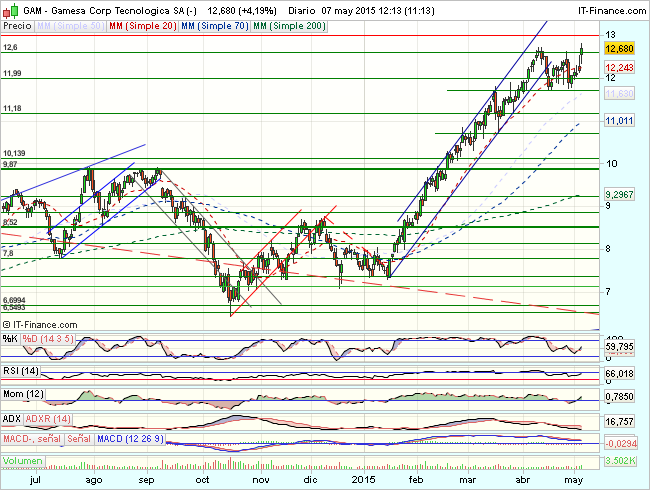Select the Precio label in the legend
This screenshot has height=490, width=650.
point(17,26)
